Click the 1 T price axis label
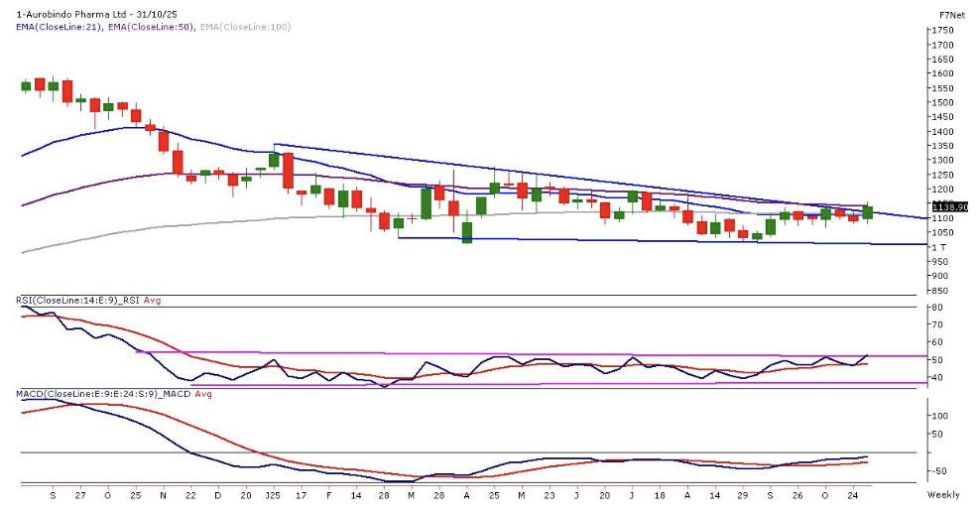 pos(938,247)
